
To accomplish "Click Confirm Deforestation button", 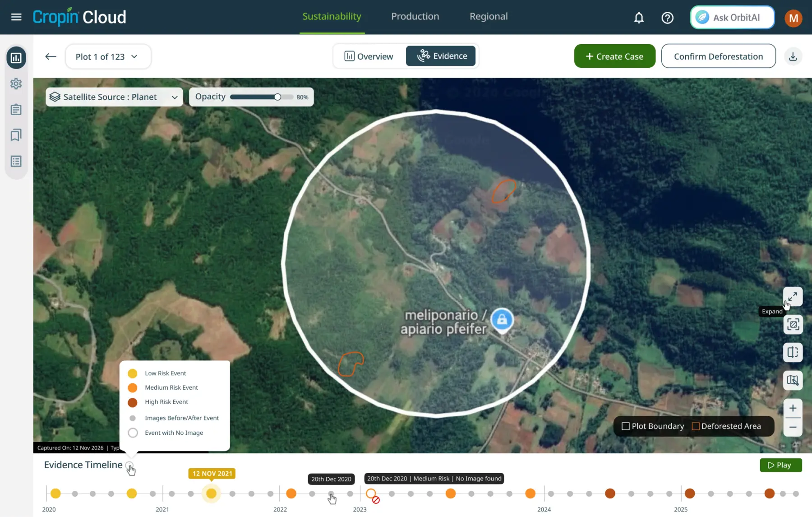I will tap(718, 56).
